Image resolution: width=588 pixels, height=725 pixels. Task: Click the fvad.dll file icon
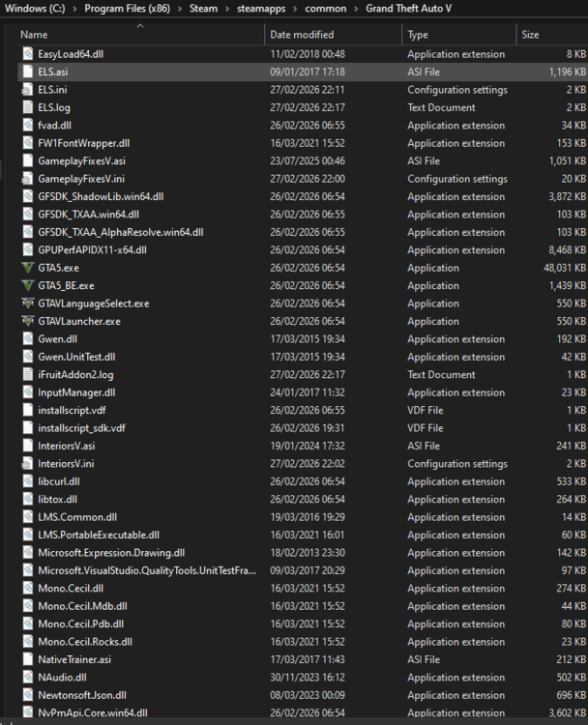click(x=28, y=126)
